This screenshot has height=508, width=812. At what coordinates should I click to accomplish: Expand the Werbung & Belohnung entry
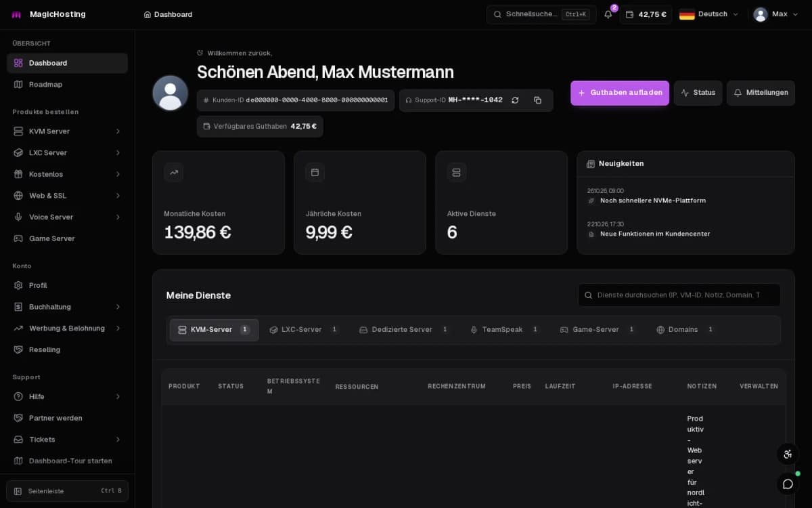[x=67, y=329]
